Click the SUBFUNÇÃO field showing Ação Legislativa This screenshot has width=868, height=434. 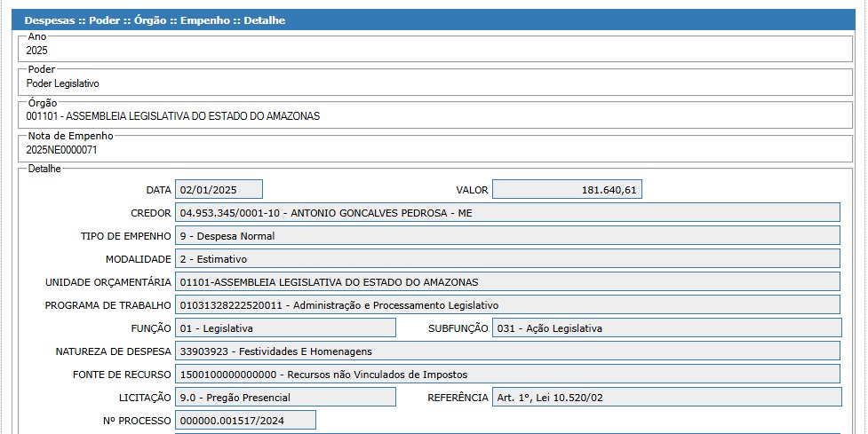click(666, 328)
